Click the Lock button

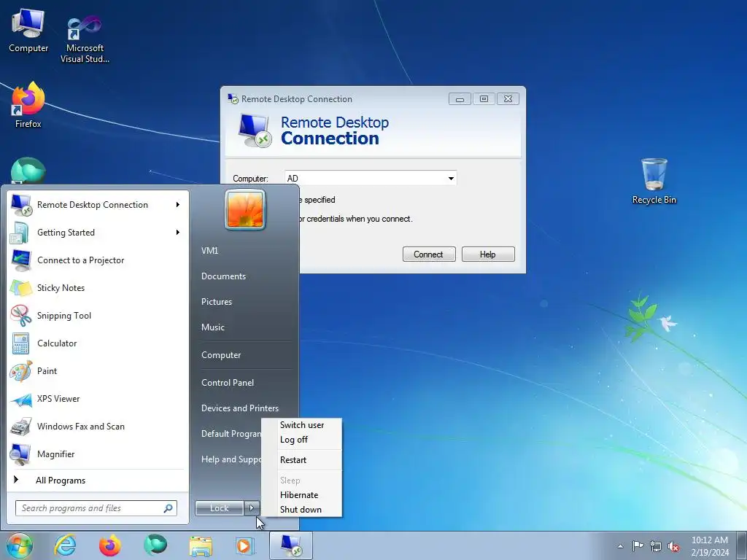[x=220, y=508]
